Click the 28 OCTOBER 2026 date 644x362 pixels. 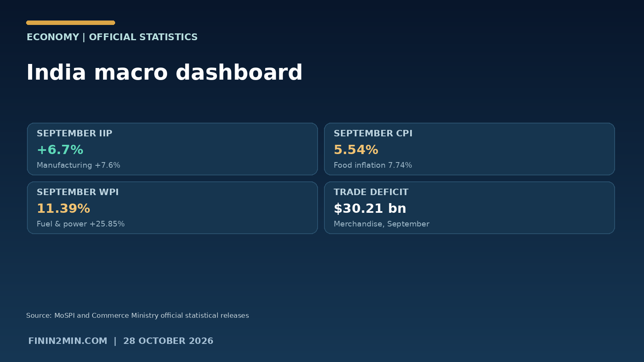168,341
